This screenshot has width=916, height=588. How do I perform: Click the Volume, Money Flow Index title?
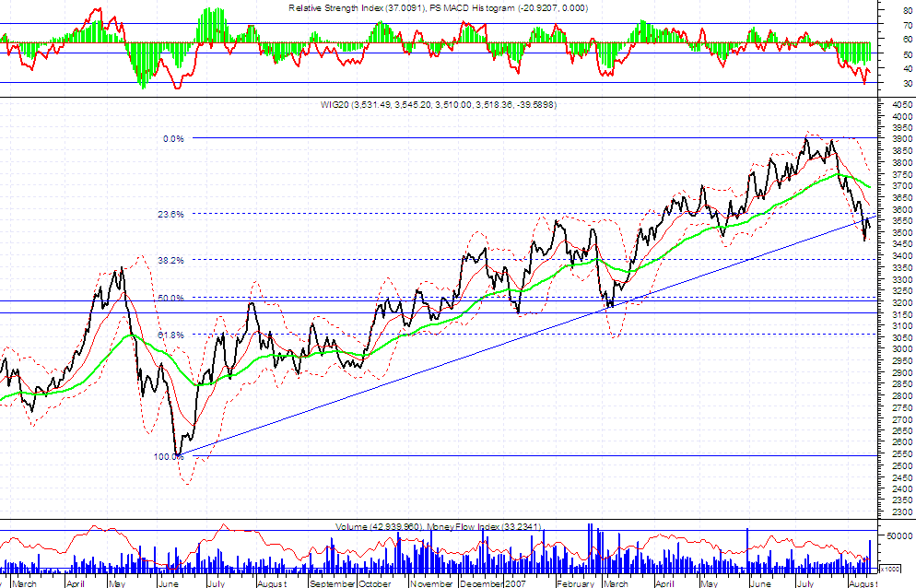coord(438,526)
